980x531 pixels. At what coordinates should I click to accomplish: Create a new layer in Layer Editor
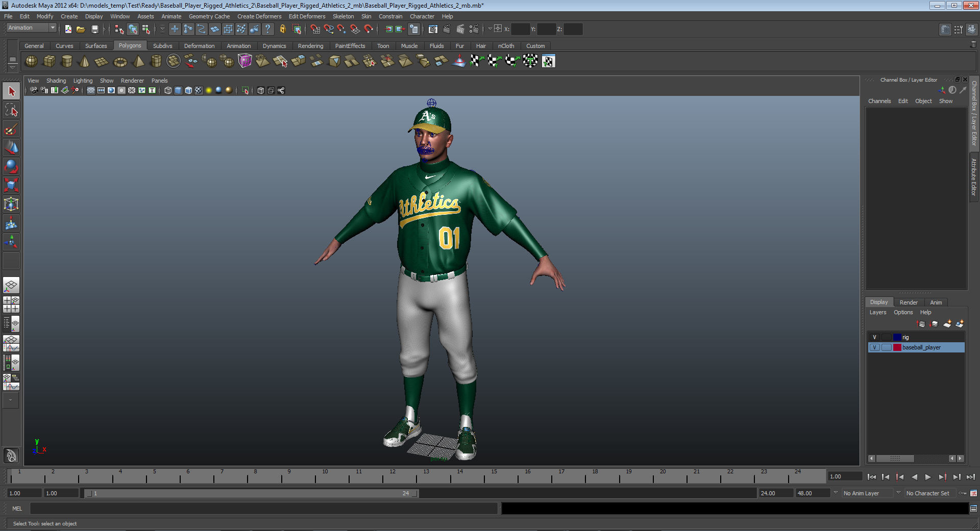click(x=947, y=324)
